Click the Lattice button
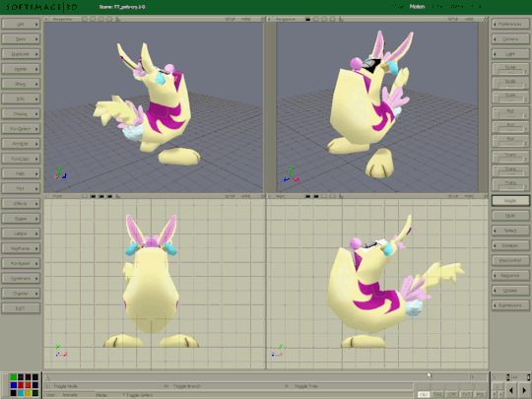The height and width of the screenshot is (399, 532). 21,233
